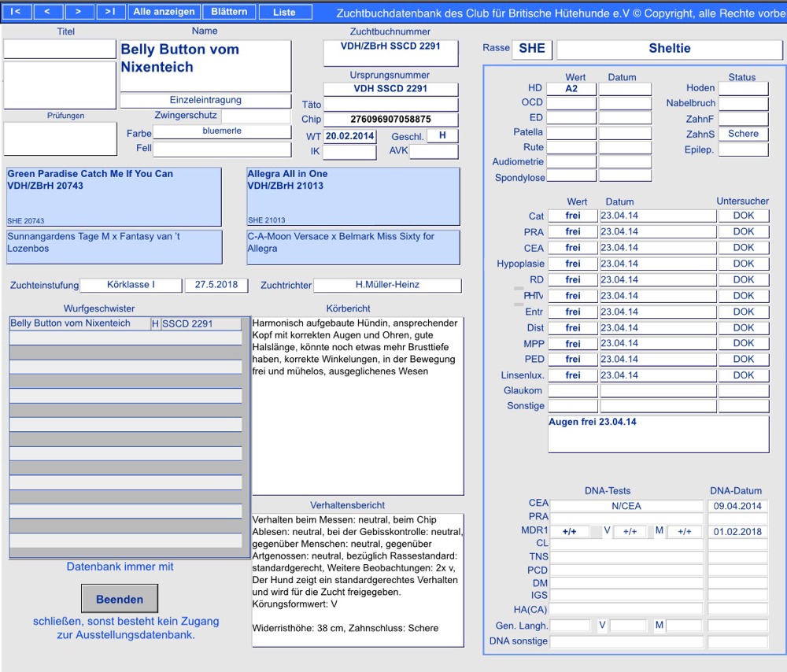Click the Zwingerschutz field

pyautogui.click(x=256, y=116)
